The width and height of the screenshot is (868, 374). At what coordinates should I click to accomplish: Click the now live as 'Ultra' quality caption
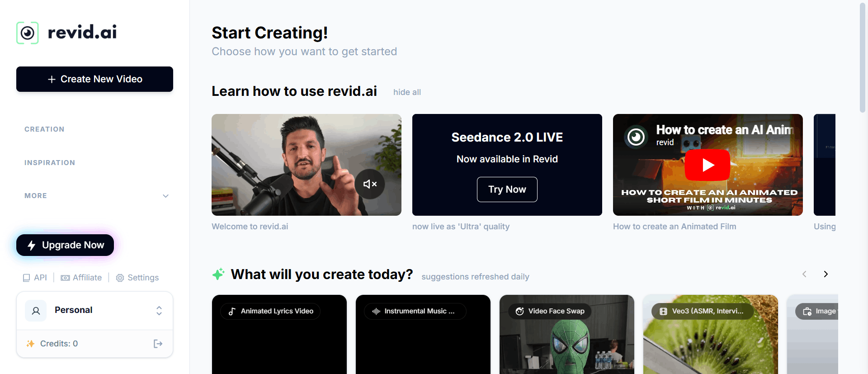pyautogui.click(x=461, y=227)
